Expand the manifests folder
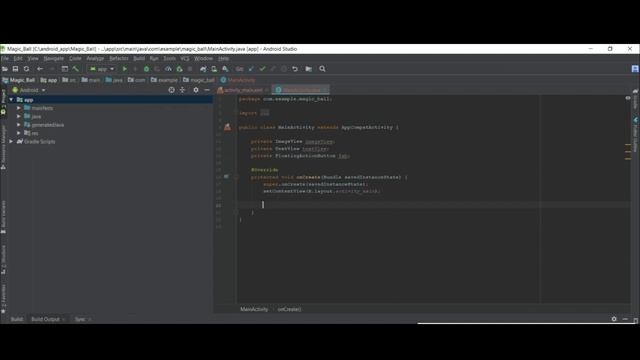This screenshot has width=640, height=360. coord(19,108)
